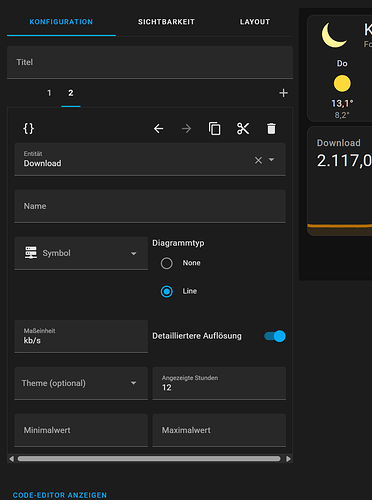Add new entity with plus icon
The height and width of the screenshot is (500, 372).
[283, 93]
